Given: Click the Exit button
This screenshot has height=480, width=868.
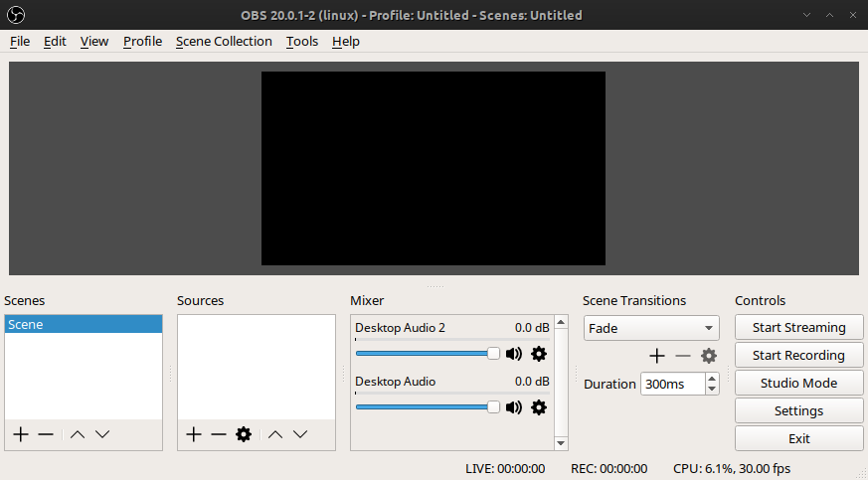Looking at the screenshot, I should pyautogui.click(x=798, y=438).
